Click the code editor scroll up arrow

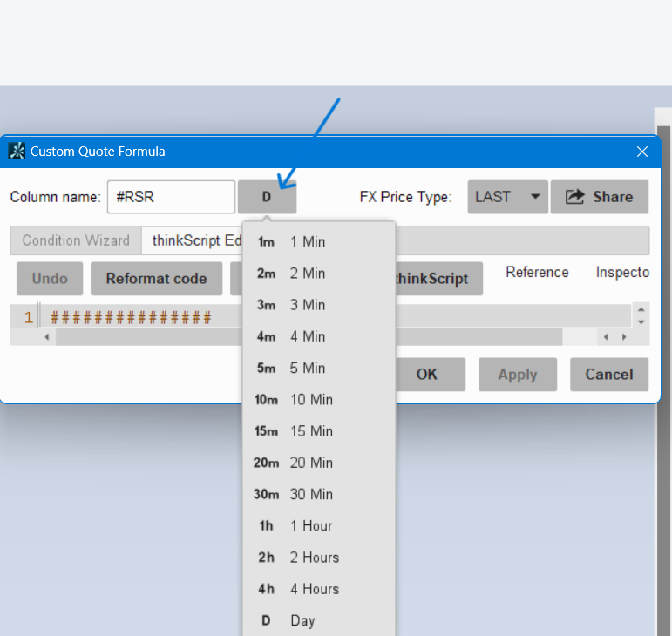[x=641, y=309]
